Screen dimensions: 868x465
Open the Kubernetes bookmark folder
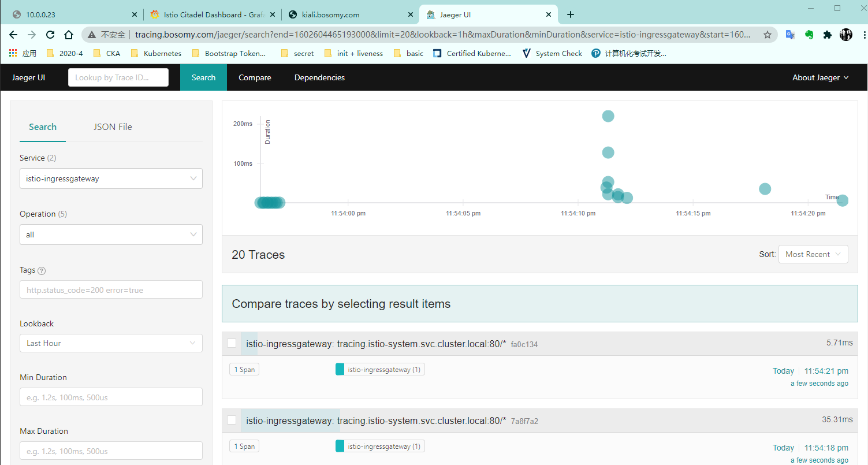[156, 53]
